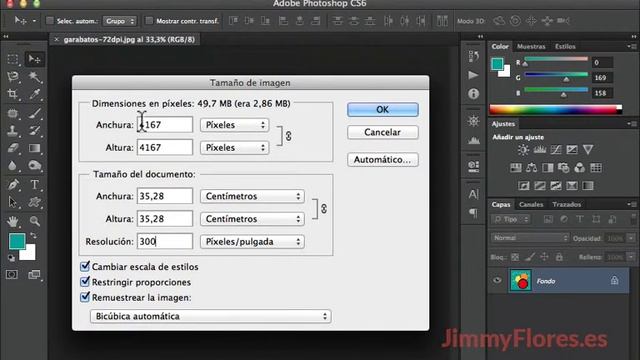Open document Anchura Centímetros dropdown
The image size is (640, 360).
252,196
